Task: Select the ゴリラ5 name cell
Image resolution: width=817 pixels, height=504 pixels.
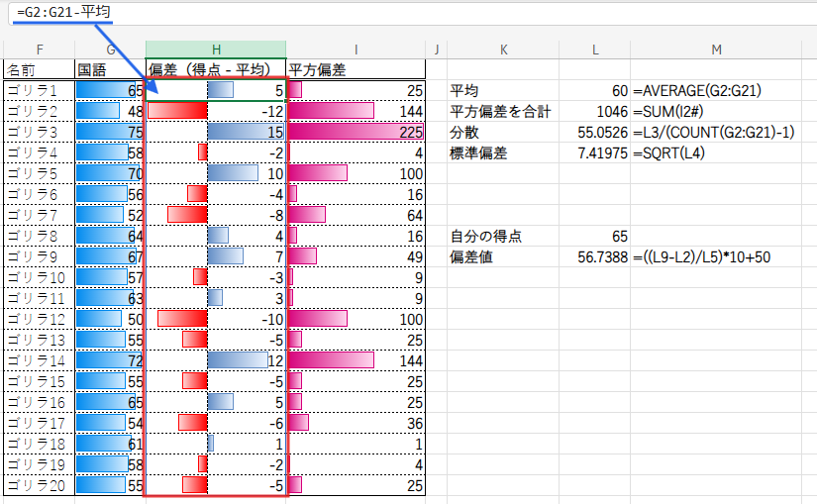Action: [40, 173]
